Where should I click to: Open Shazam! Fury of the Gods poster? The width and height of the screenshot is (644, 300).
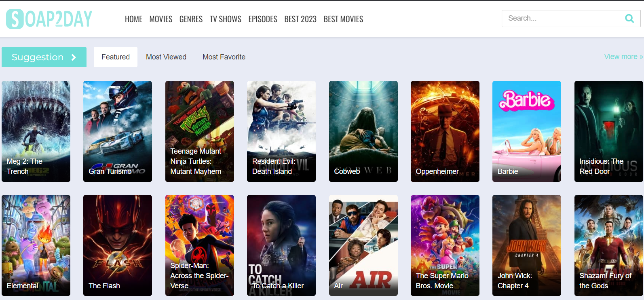(609, 245)
